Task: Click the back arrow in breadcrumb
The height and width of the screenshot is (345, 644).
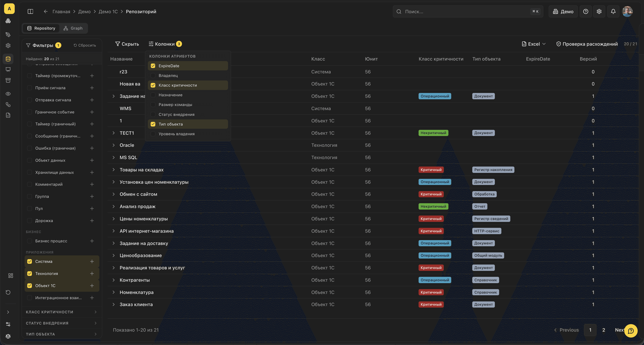Action: pyautogui.click(x=45, y=12)
